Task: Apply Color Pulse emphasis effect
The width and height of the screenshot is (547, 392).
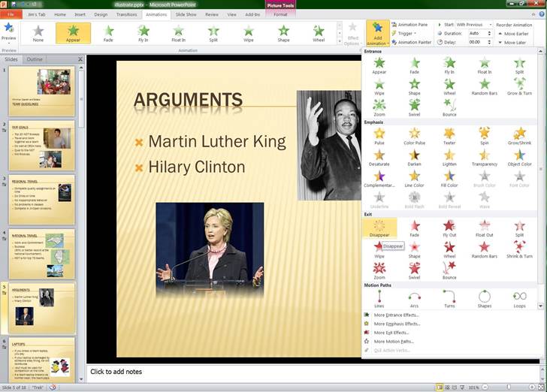Action: coord(415,137)
